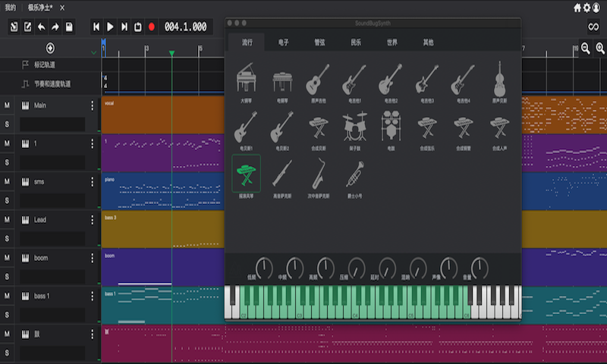Click the save project floppy disk icon
Image resolution: width=607 pixels, height=364 pixels.
coord(69,27)
